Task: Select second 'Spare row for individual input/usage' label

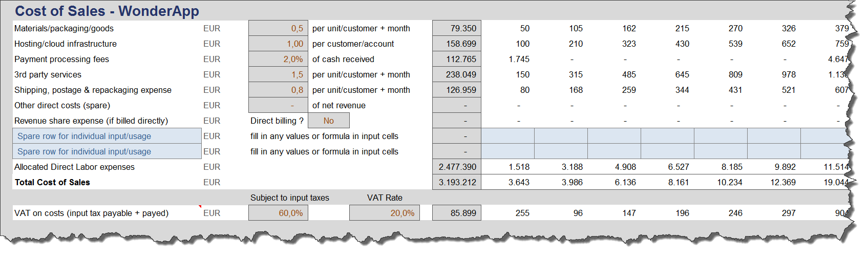Action: (x=107, y=151)
